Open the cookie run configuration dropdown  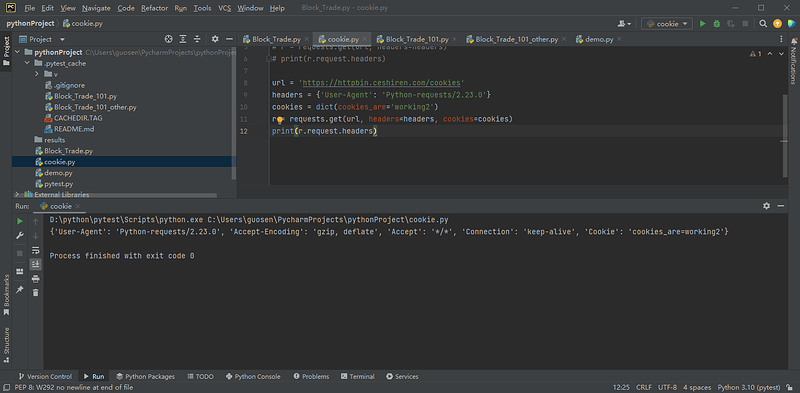pyautogui.click(x=667, y=23)
